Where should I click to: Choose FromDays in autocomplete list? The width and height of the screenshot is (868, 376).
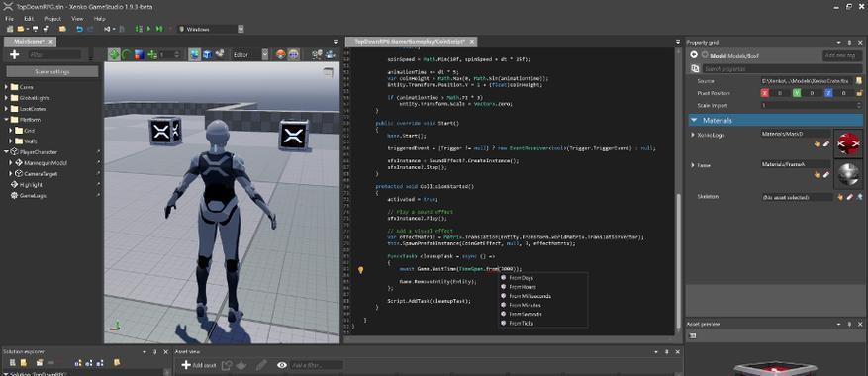[x=521, y=277]
